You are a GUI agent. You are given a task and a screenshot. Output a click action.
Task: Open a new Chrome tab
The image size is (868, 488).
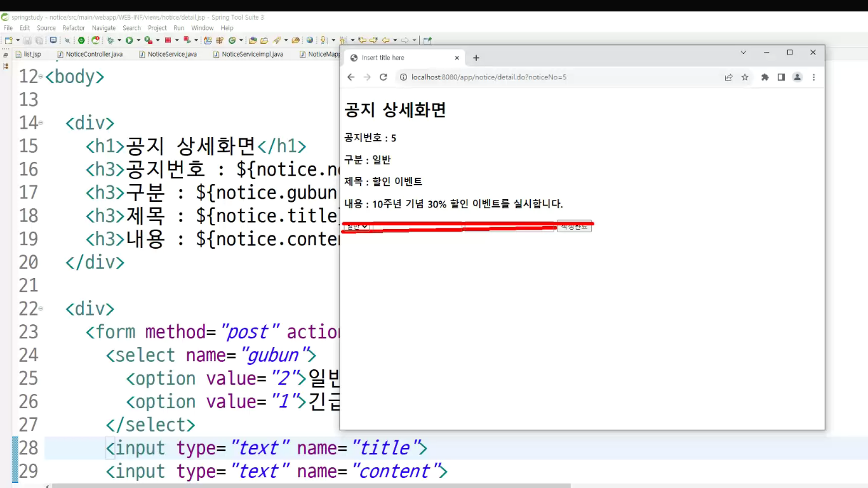point(476,58)
